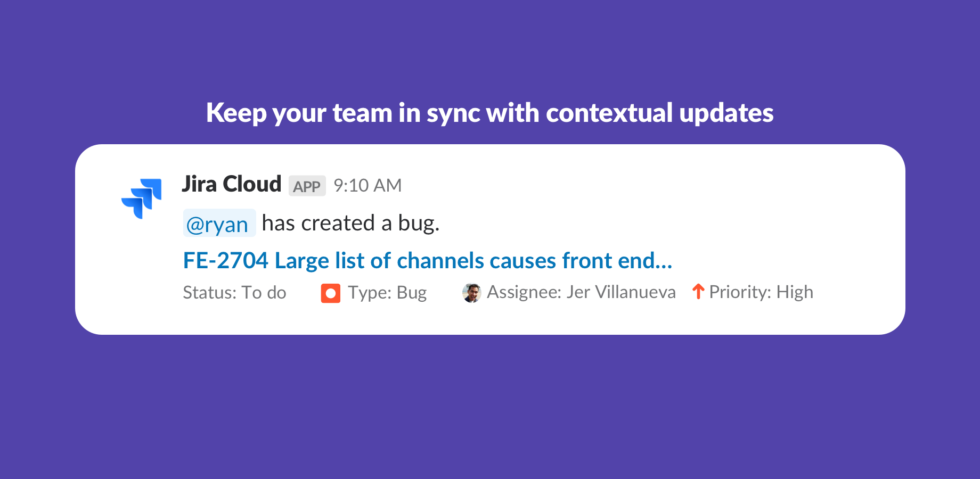This screenshot has width=980, height=479.
Task: Click the Jira Cloud sender name
Action: pos(232,184)
